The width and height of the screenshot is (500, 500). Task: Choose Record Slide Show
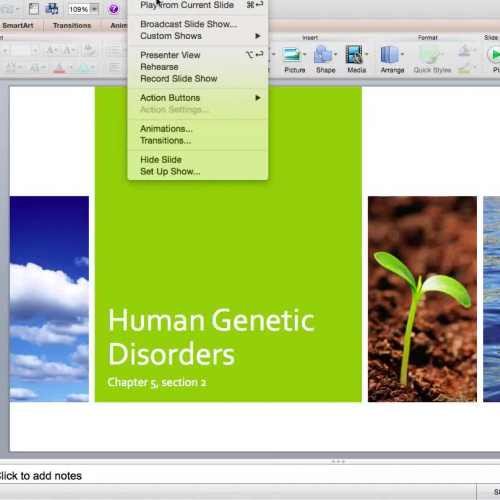point(198,79)
